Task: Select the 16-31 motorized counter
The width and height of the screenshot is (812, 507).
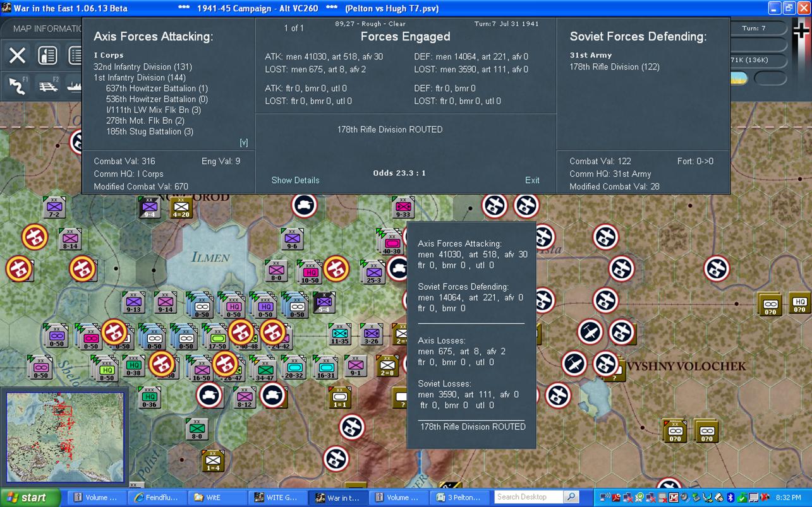Action: (x=325, y=367)
